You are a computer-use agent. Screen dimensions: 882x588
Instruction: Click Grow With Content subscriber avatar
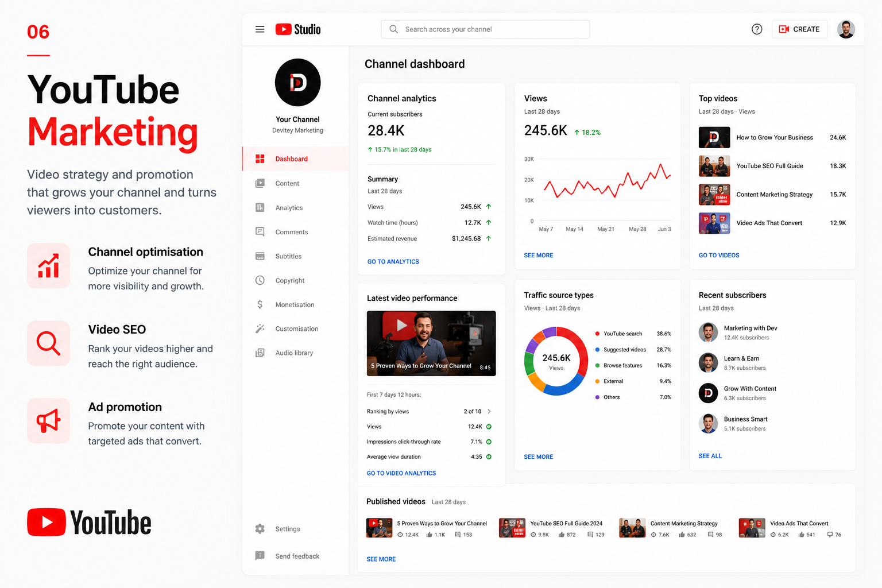(x=709, y=393)
